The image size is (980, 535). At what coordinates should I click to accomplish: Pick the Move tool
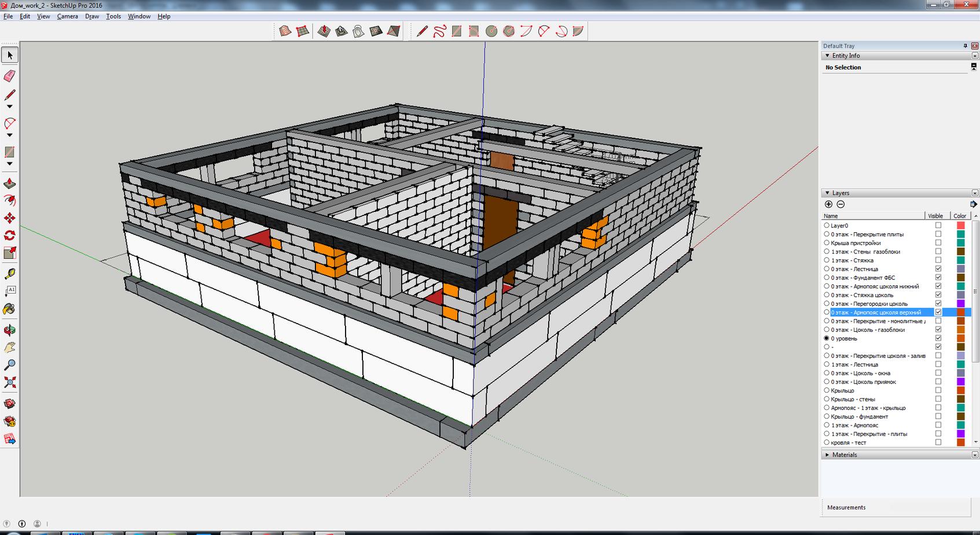(x=9, y=218)
